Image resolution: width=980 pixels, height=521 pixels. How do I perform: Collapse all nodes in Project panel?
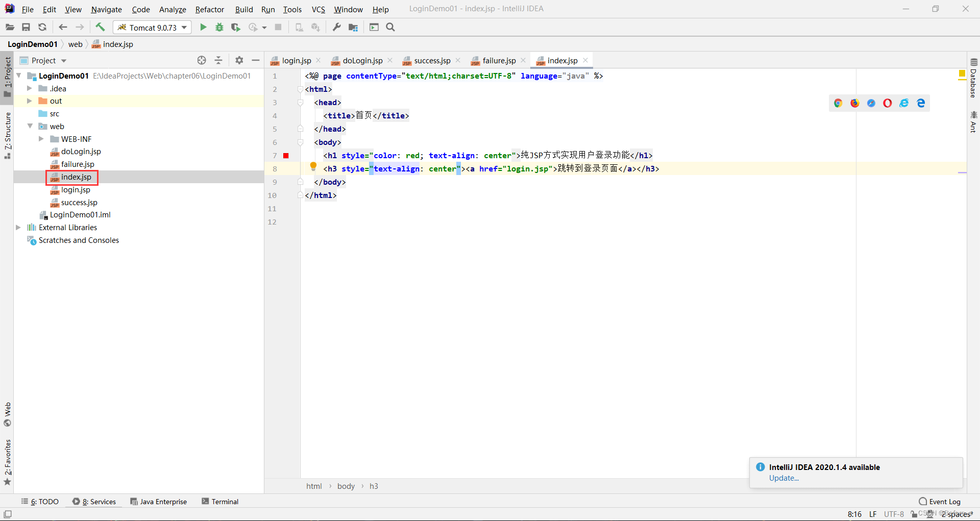(x=218, y=60)
